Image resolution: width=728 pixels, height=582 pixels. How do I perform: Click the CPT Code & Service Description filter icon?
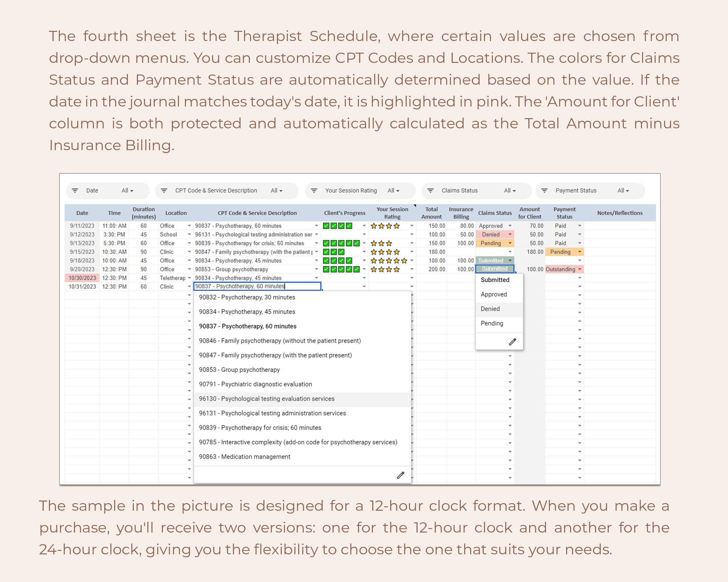tap(165, 191)
